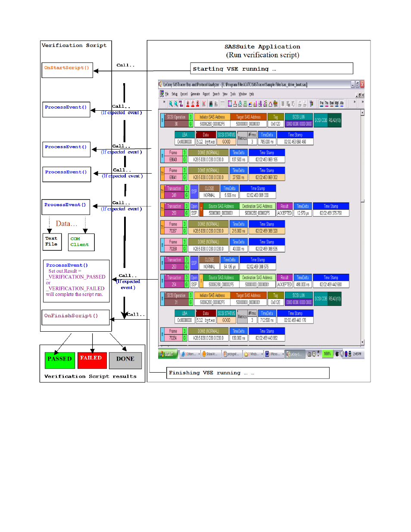Click the Frame 69840 cell

pos(173,156)
